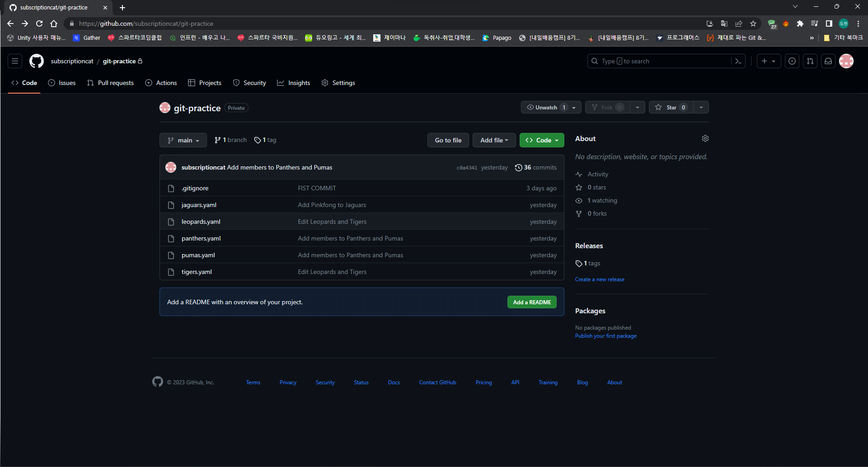868x467 pixels.
Task: Close the git-practice browser tab
Action: [105, 8]
